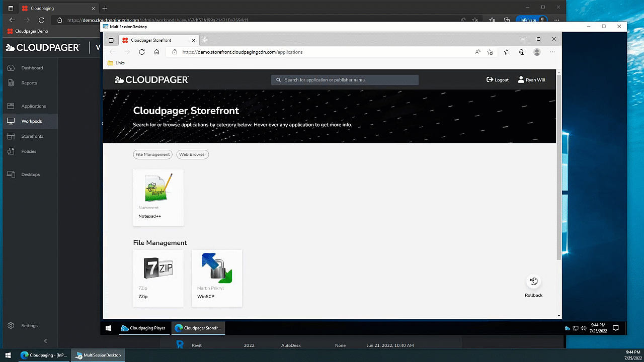Toggle read aloud in Storefront browser
The width and height of the screenshot is (644, 362).
pyautogui.click(x=477, y=52)
